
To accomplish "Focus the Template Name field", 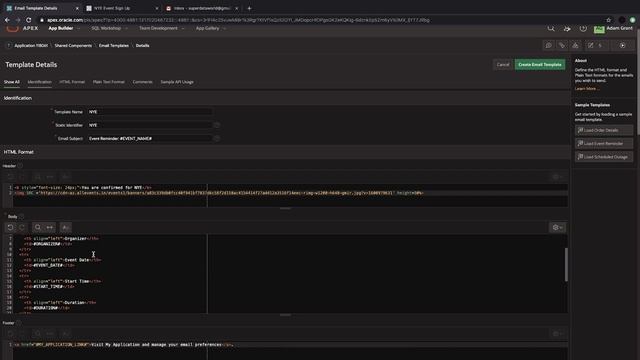I will [x=149, y=112].
